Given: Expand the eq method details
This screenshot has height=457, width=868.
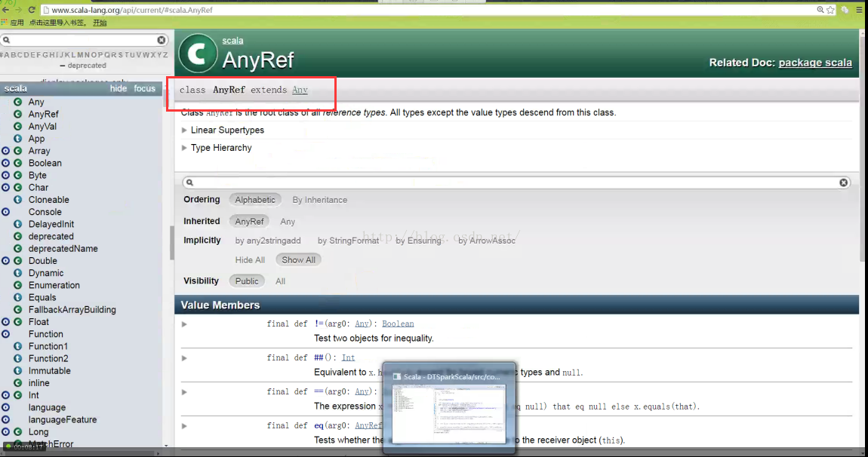Looking at the screenshot, I should 184,426.
